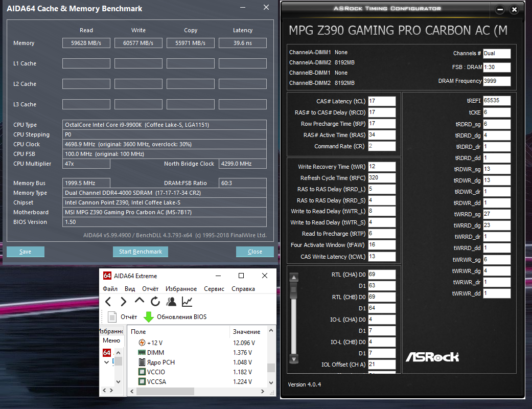
Task: Click the tWRRD_sg value field
Action: pos(497,214)
